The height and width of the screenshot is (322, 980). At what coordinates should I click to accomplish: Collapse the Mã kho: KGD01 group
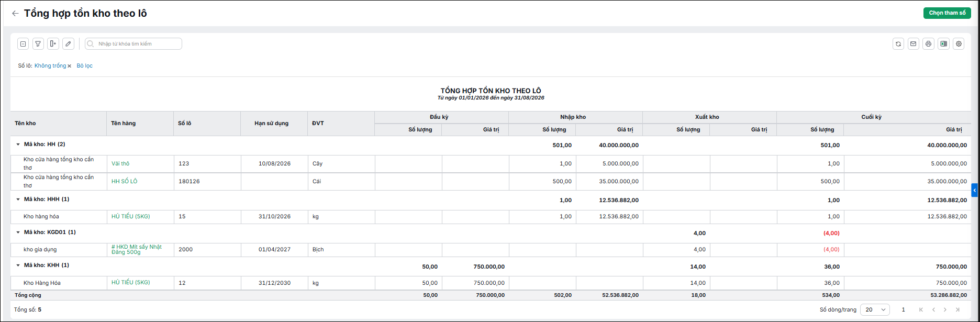[x=18, y=232]
